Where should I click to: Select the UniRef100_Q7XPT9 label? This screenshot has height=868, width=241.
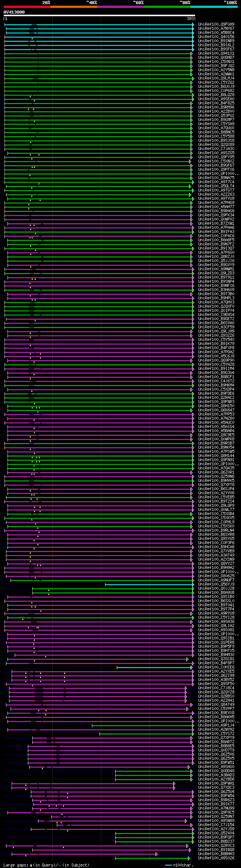click(x=216, y=738)
